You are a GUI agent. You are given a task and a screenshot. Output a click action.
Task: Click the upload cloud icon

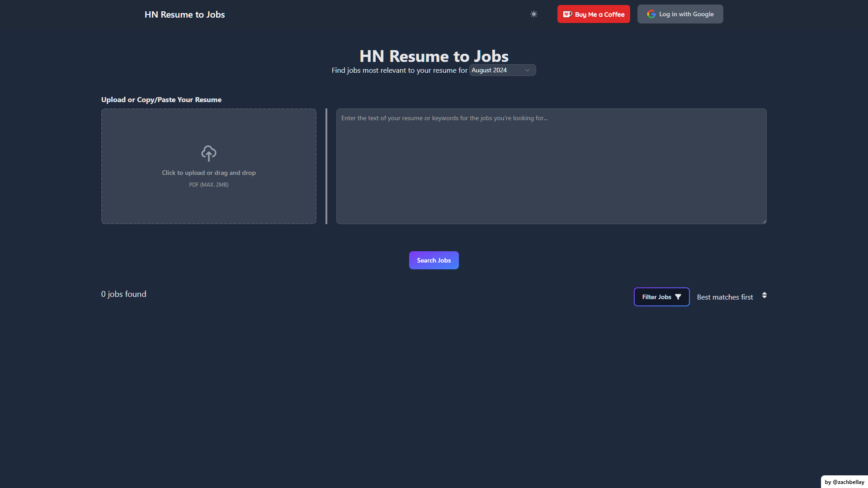208,153
